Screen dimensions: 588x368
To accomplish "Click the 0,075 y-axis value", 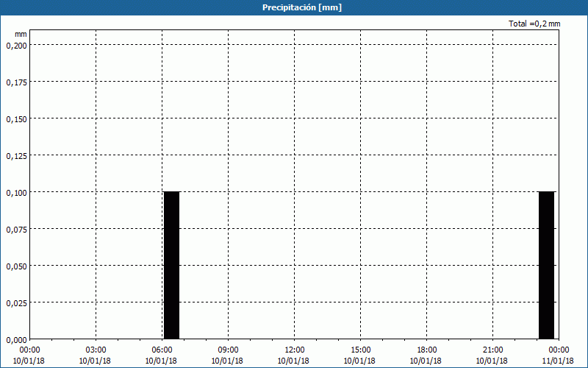I will coord(16,229).
